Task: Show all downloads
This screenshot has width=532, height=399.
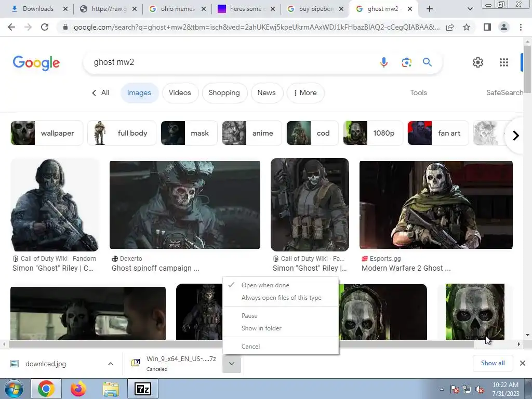Action: [x=493, y=363]
